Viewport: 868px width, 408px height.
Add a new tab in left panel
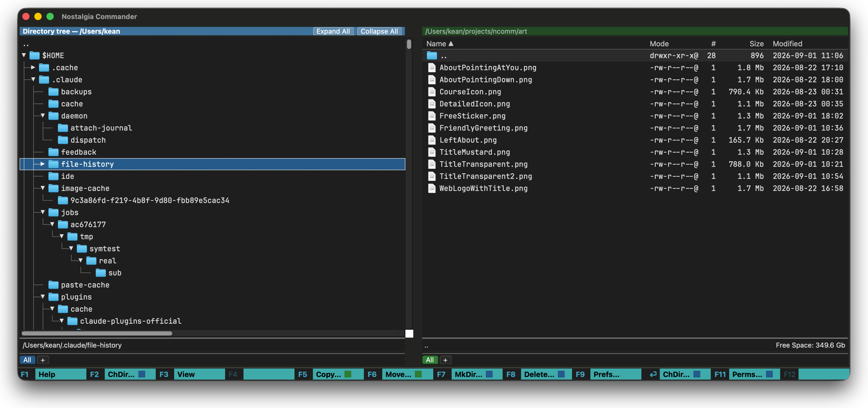click(43, 360)
